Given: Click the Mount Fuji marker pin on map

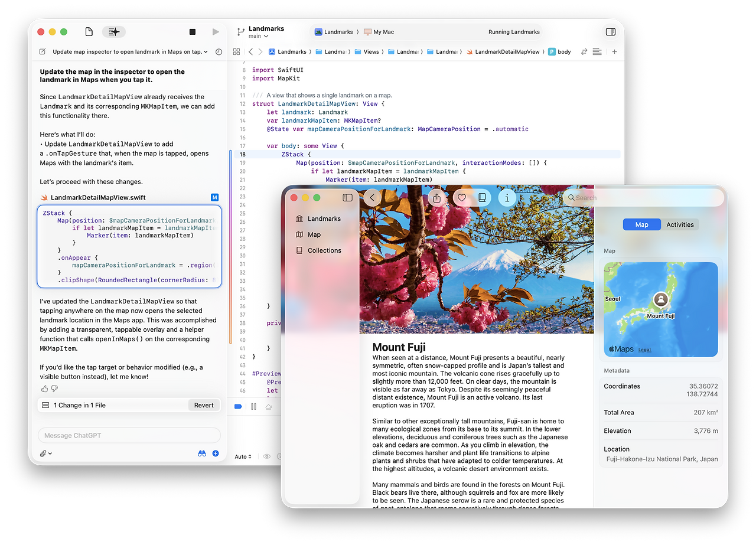Looking at the screenshot, I should point(661,299).
